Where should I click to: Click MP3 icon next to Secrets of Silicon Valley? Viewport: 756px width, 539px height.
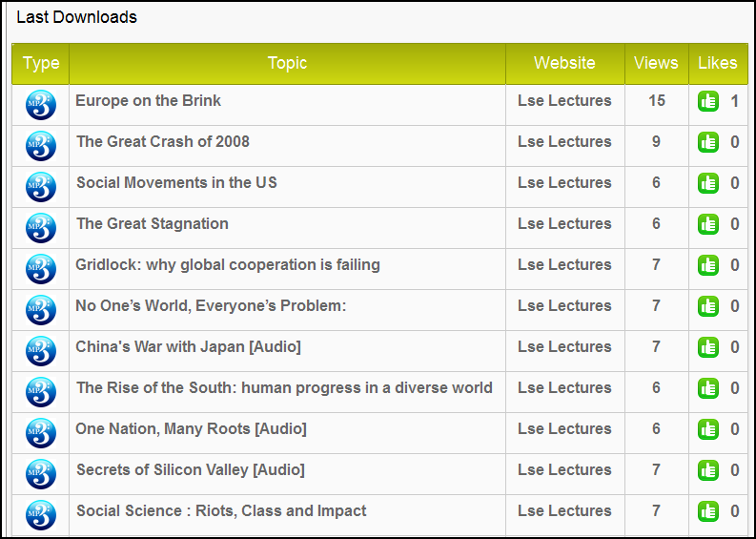(41, 474)
